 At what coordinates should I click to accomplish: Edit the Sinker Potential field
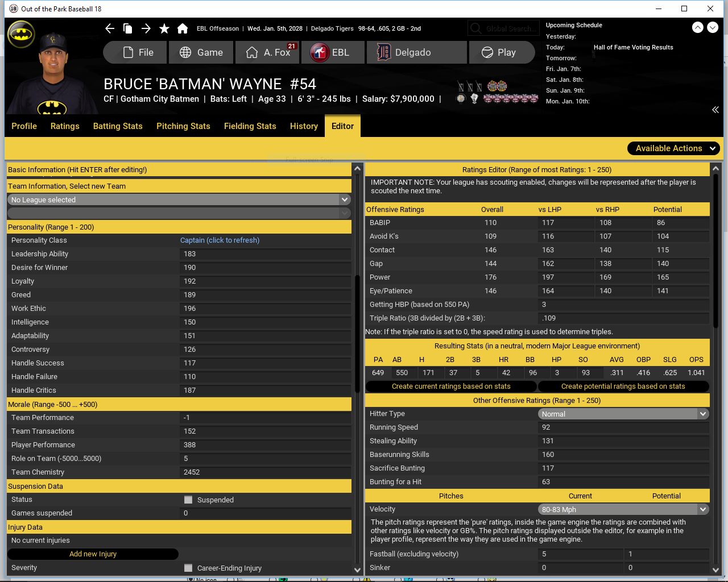[x=666, y=568]
